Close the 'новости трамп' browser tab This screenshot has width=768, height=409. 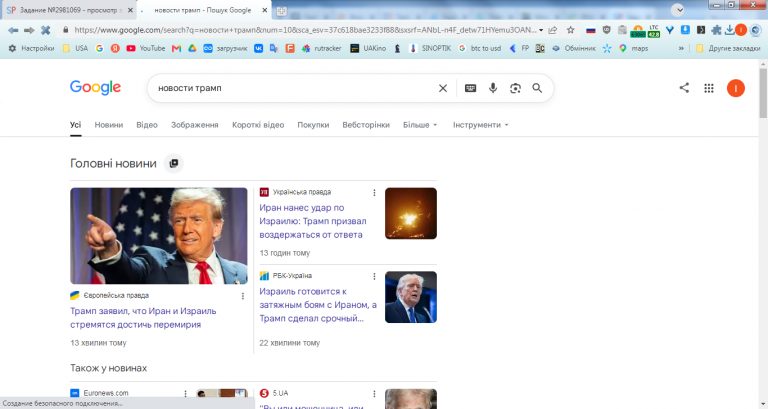[x=264, y=10]
